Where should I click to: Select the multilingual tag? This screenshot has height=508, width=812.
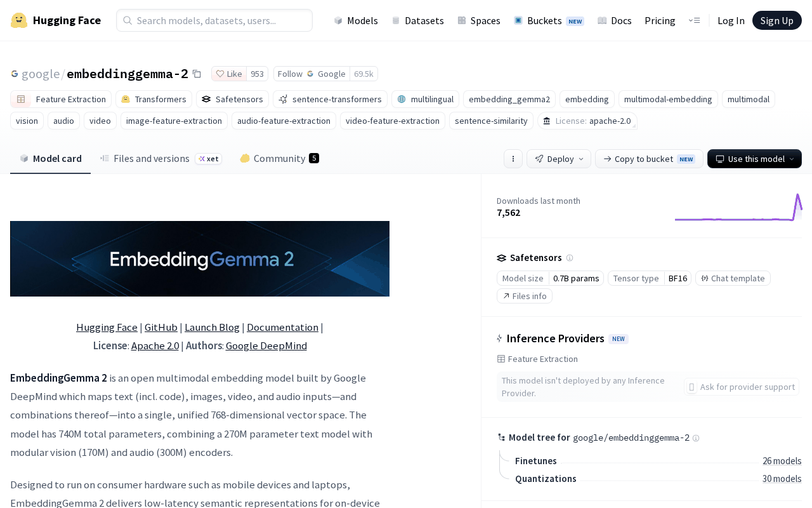tap(425, 99)
